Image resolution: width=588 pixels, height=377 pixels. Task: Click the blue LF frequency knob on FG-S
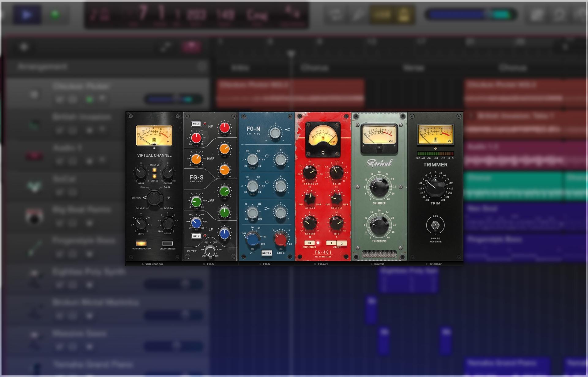196,223
